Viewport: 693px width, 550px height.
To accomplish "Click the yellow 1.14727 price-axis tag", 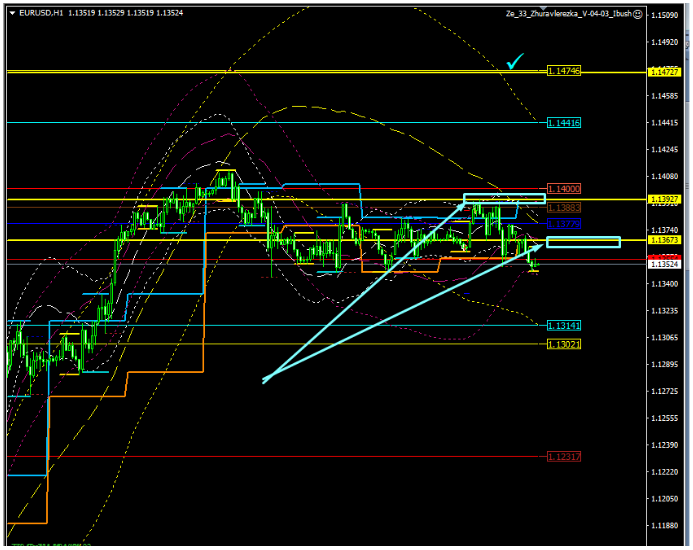I will pyautogui.click(x=665, y=72).
